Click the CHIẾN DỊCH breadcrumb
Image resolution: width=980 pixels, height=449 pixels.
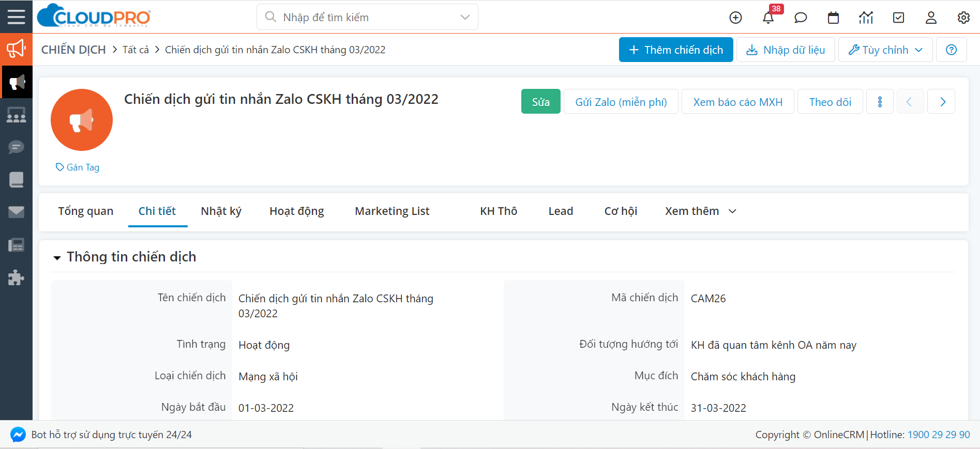(73, 50)
